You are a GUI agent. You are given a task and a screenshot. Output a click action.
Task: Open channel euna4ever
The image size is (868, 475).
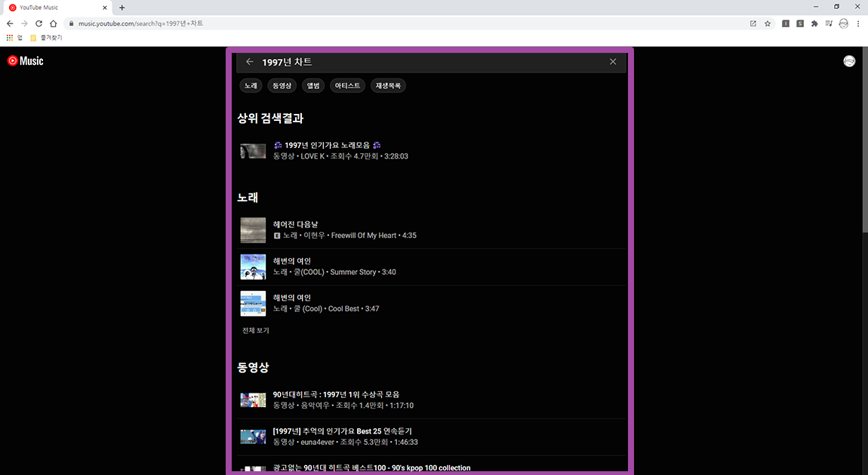coord(317,442)
